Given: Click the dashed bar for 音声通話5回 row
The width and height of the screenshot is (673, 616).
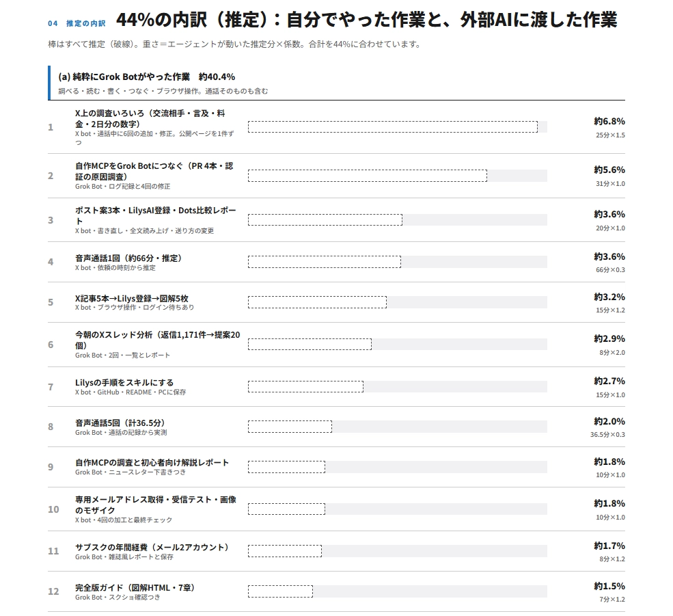Looking at the screenshot, I should (x=290, y=427).
